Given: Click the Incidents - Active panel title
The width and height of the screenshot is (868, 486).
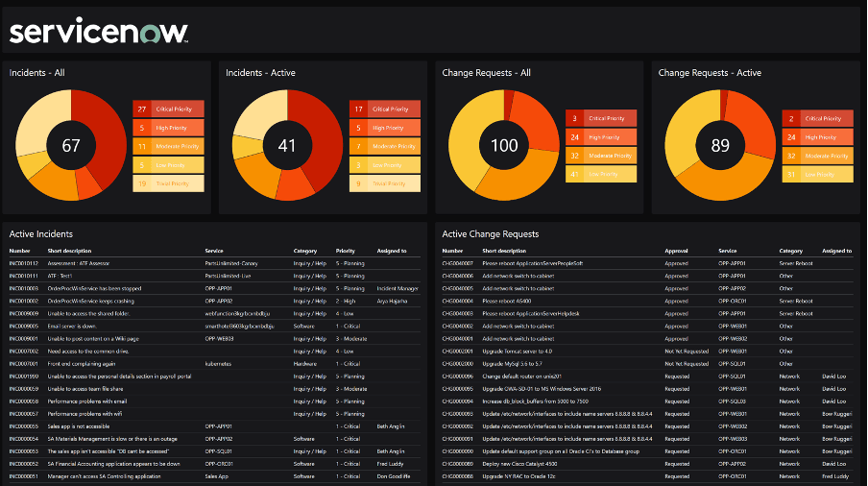Looking at the screenshot, I should click(x=260, y=72).
